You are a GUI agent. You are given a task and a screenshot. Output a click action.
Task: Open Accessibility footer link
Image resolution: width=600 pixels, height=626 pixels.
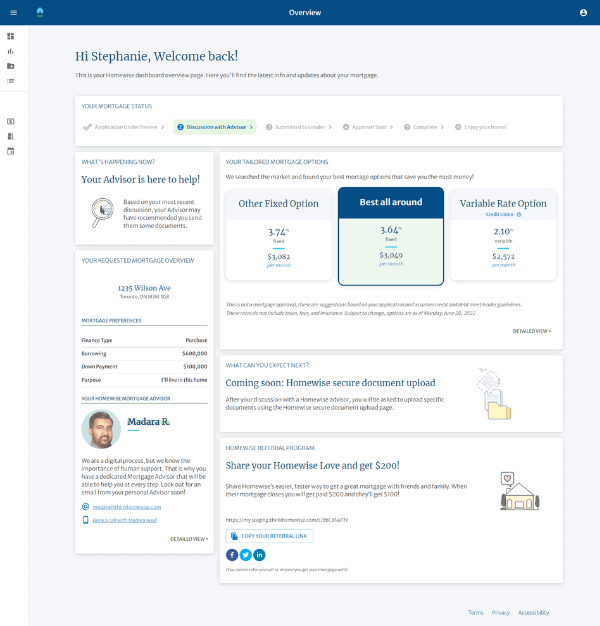[x=533, y=612]
